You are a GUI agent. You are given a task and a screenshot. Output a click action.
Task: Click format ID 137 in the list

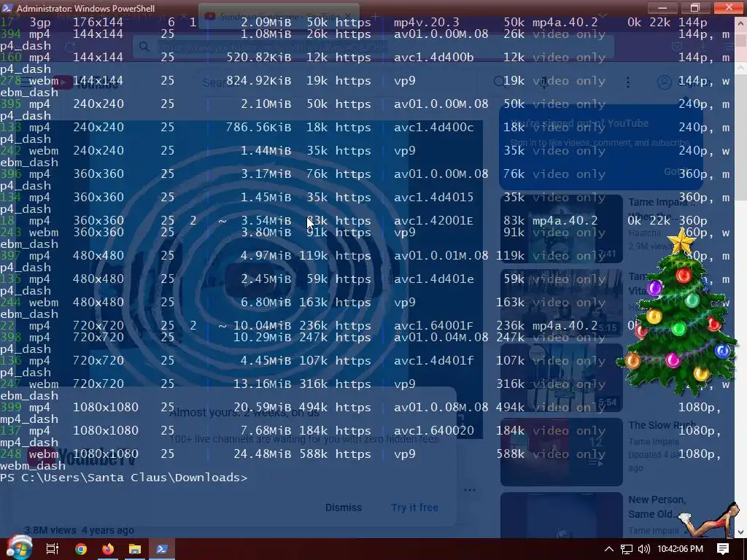pos(10,430)
